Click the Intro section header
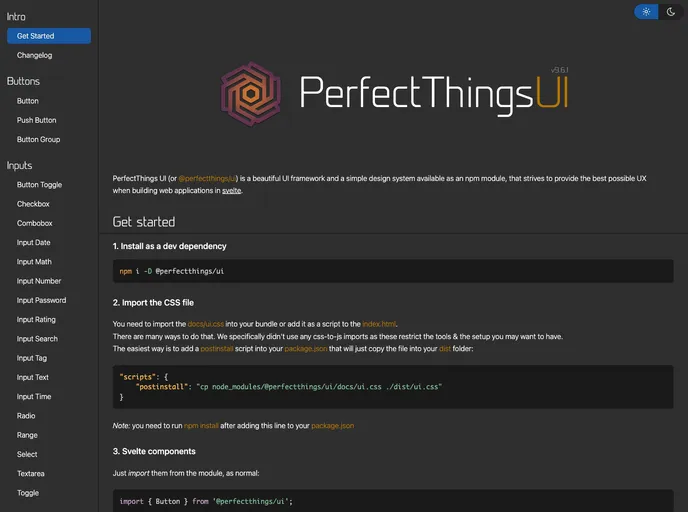This screenshot has height=512, width=688. (16, 17)
